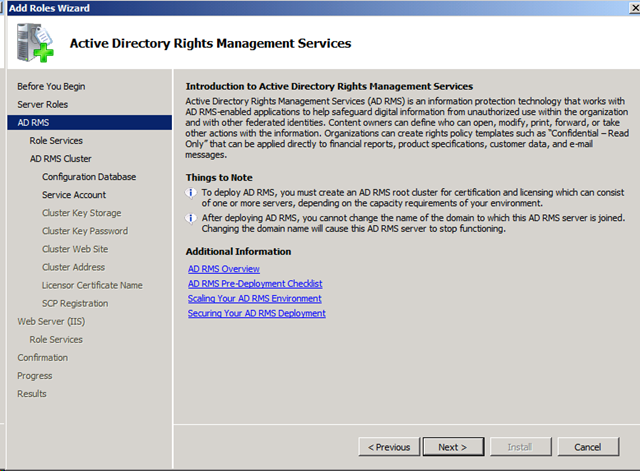Viewport: 640px width, 471px height.
Task: Select Licensor Certificate Name step
Action: (x=92, y=285)
